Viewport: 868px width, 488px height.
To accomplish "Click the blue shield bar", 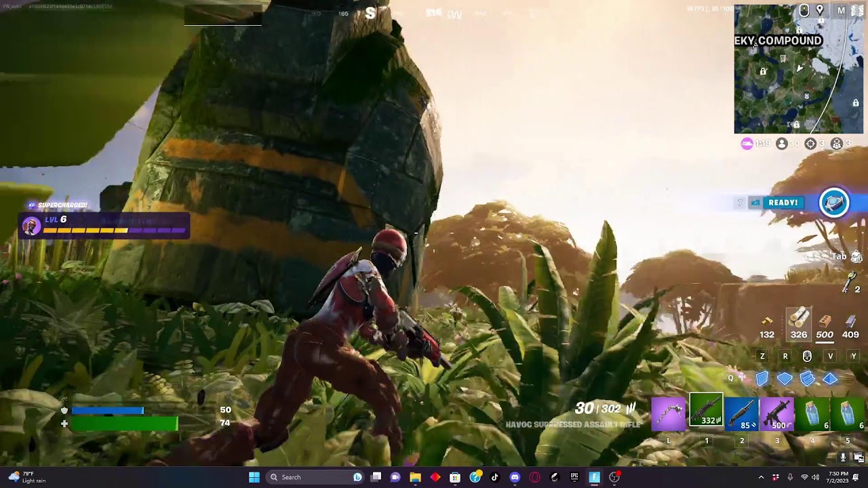I will pyautogui.click(x=107, y=410).
